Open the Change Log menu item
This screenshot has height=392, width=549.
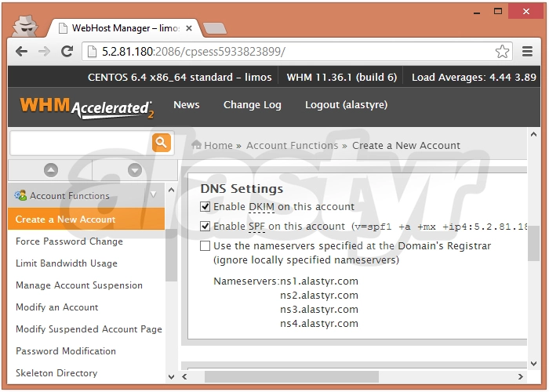(252, 105)
